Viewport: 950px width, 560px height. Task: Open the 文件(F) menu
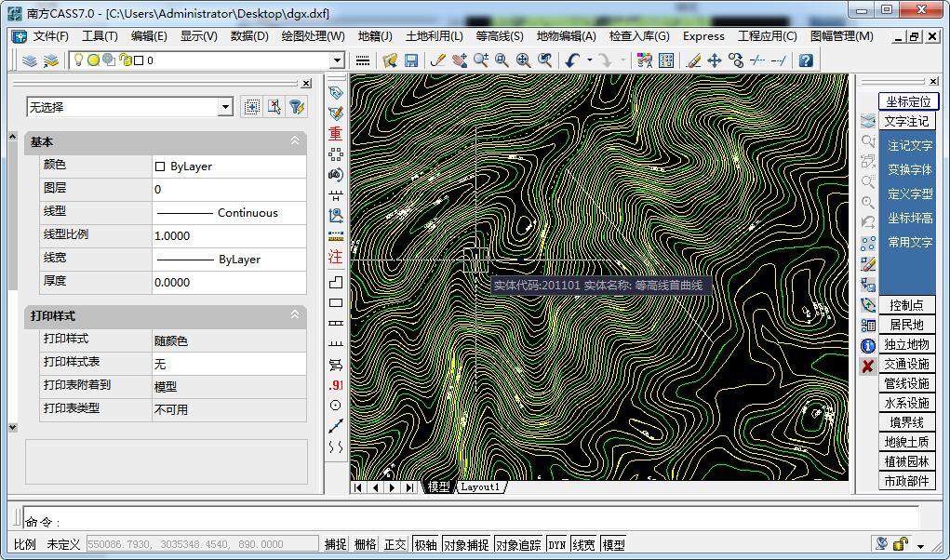tap(50, 36)
